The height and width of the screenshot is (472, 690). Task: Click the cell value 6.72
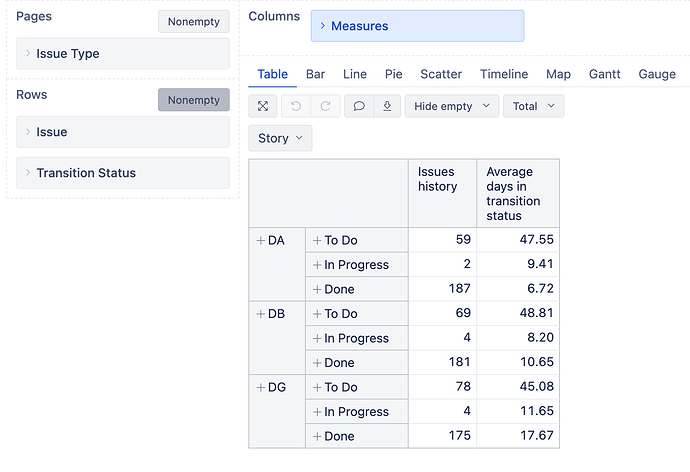pos(540,289)
